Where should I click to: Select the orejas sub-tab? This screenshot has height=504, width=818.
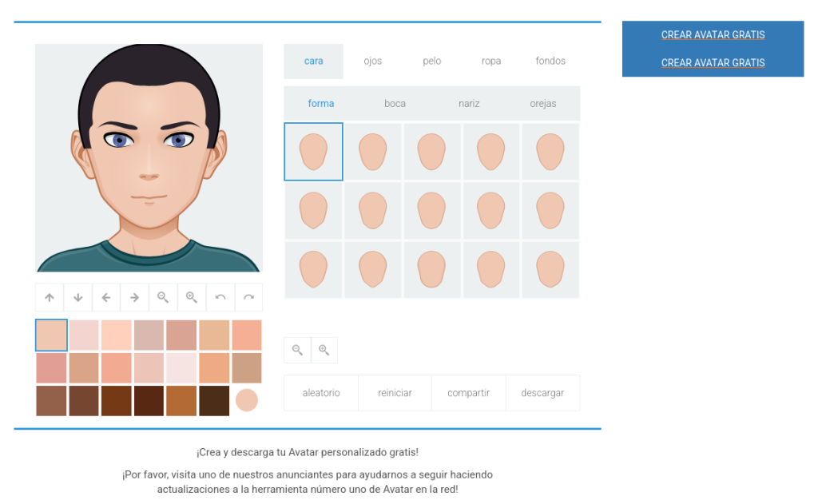tap(543, 104)
